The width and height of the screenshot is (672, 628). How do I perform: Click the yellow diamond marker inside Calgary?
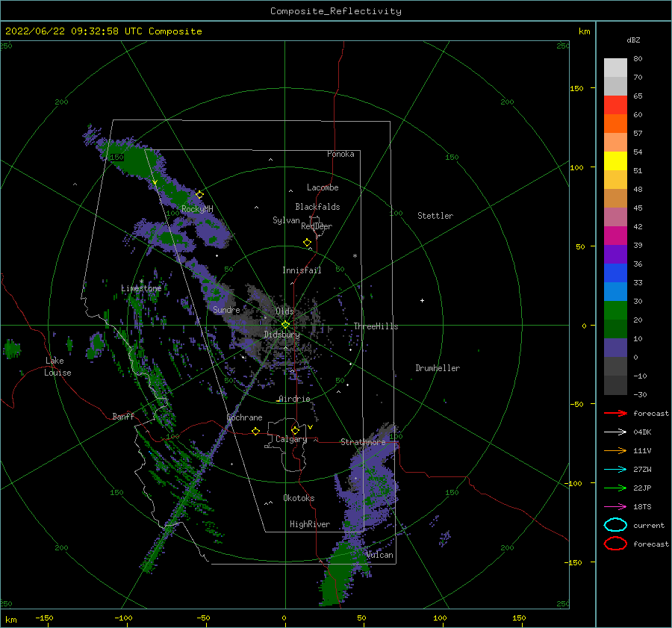[295, 430]
